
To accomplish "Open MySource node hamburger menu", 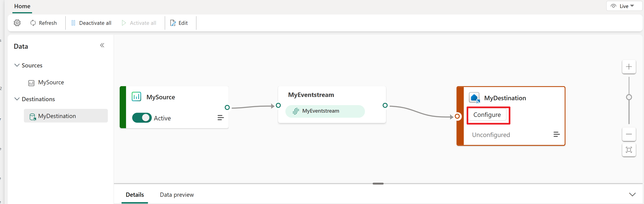I will 221,118.
